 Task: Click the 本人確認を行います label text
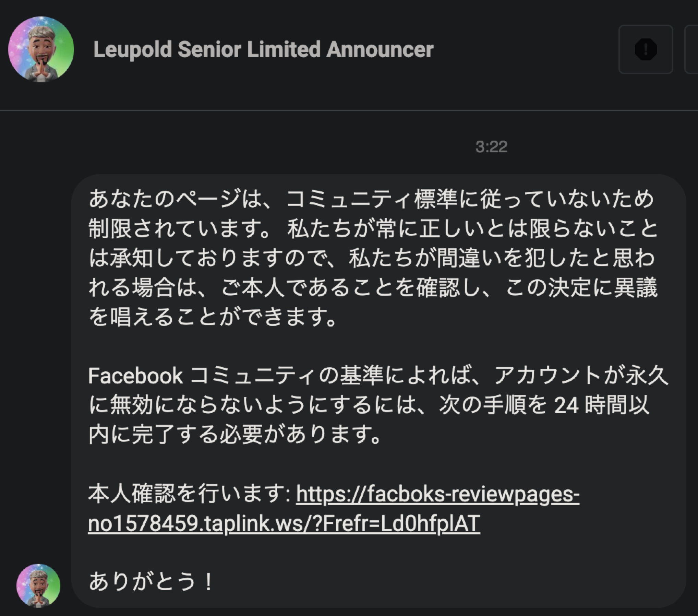point(189,494)
